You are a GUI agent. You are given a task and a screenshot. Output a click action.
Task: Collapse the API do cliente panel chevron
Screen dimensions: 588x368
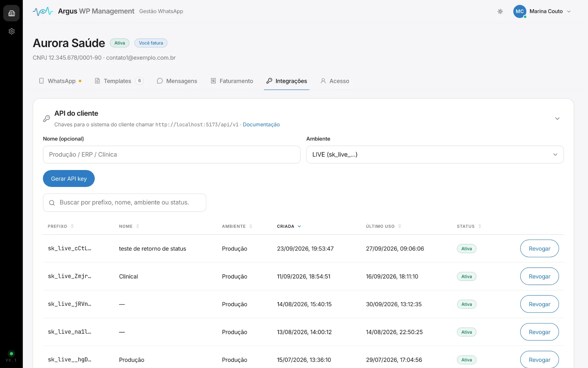pyautogui.click(x=557, y=118)
